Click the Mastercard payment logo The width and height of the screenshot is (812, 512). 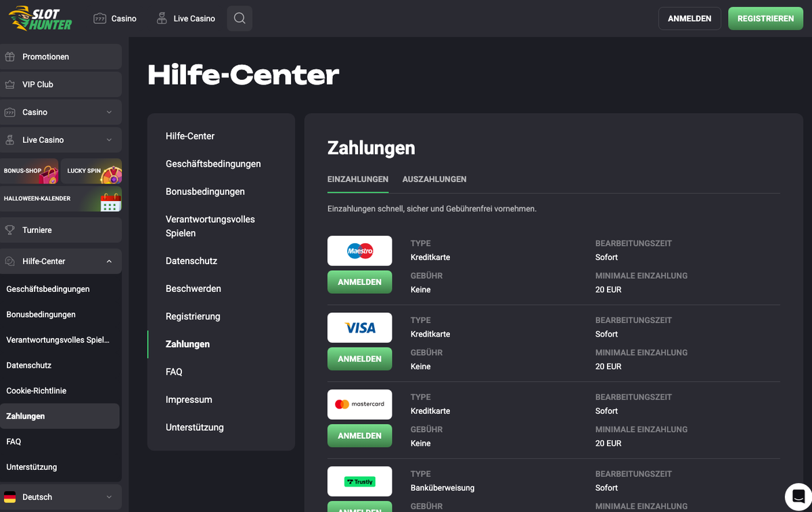(x=360, y=404)
